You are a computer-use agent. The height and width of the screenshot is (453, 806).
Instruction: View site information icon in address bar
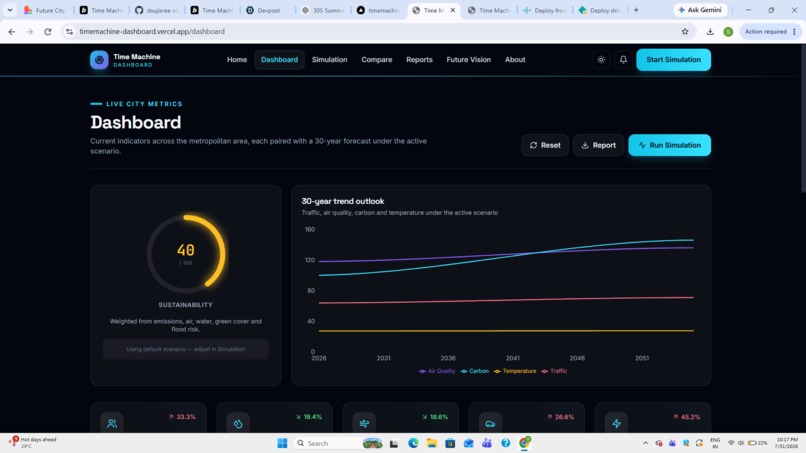point(69,31)
